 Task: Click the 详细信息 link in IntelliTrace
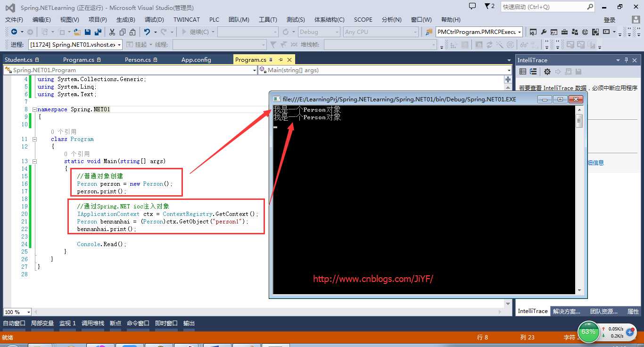coord(595,163)
